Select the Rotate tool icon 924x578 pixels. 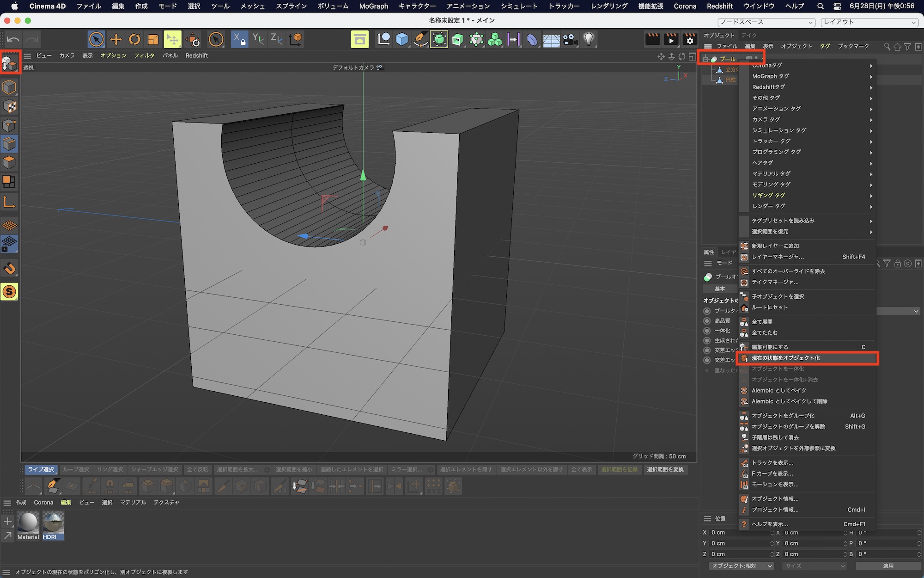pos(134,40)
